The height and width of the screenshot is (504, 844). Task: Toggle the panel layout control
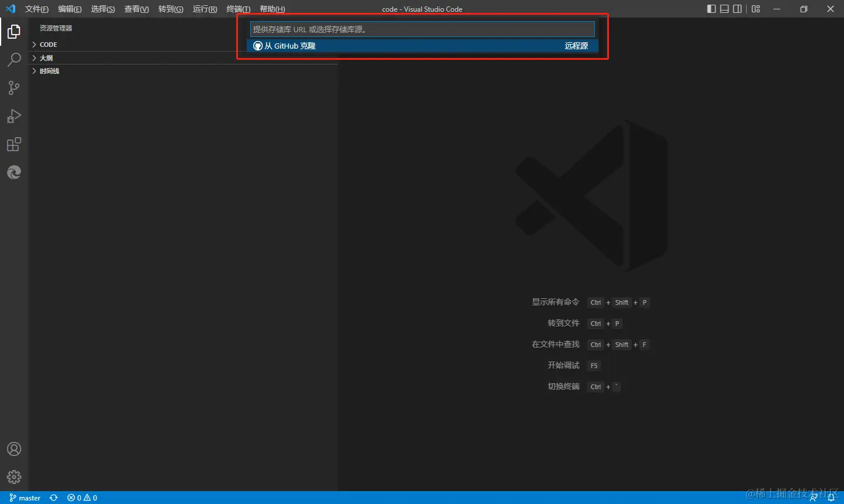724,9
